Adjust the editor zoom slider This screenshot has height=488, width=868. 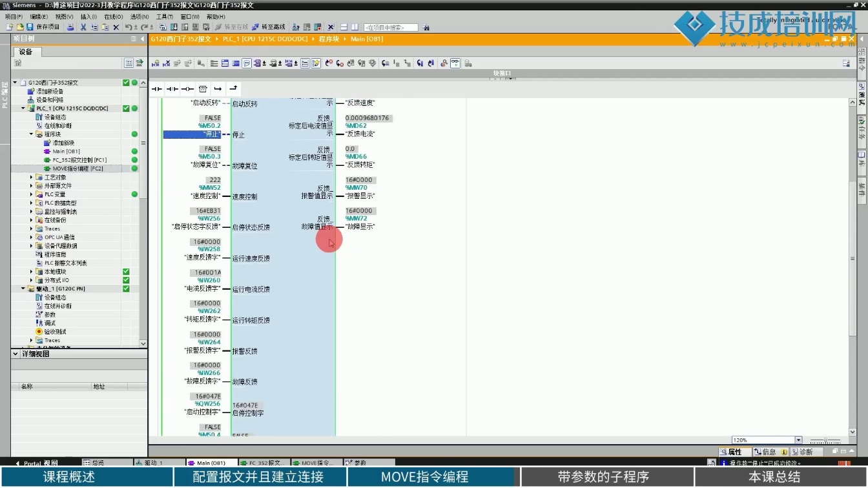pos(825,441)
